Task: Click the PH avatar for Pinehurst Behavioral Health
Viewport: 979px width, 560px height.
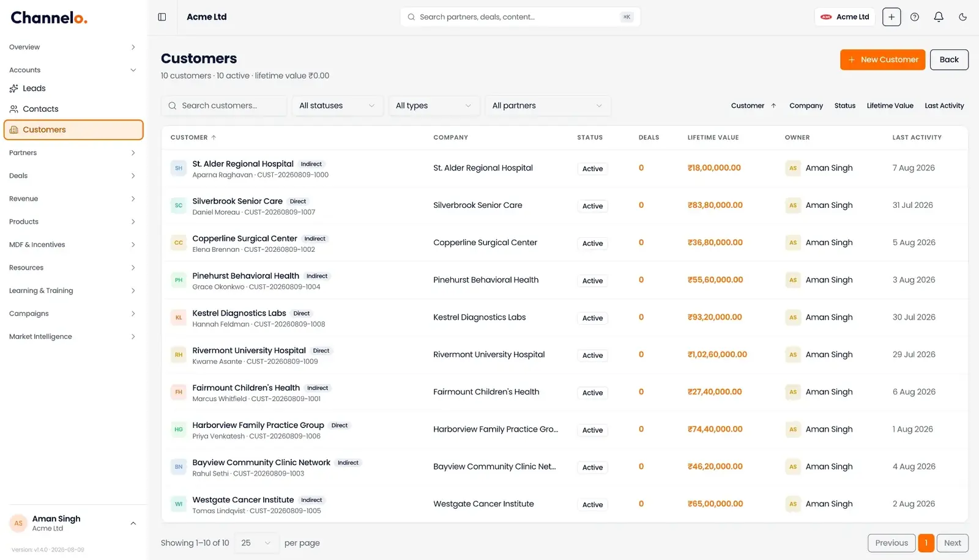Action: 179,280
